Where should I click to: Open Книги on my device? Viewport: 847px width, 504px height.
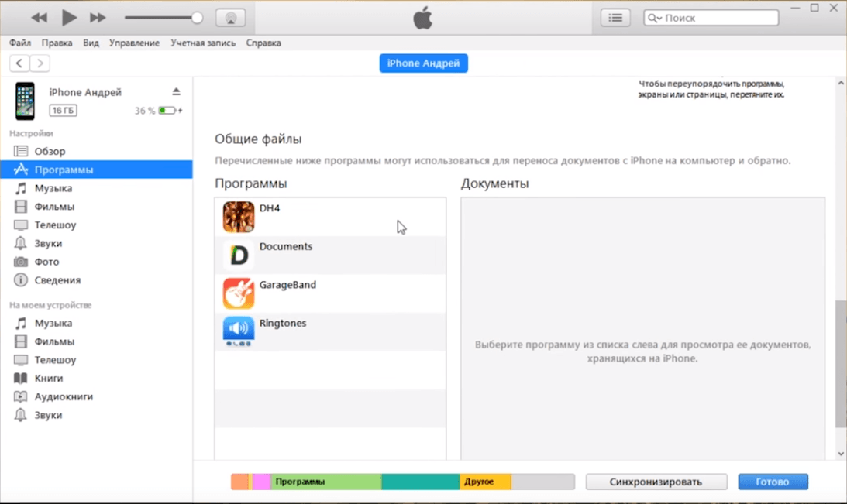click(x=49, y=378)
